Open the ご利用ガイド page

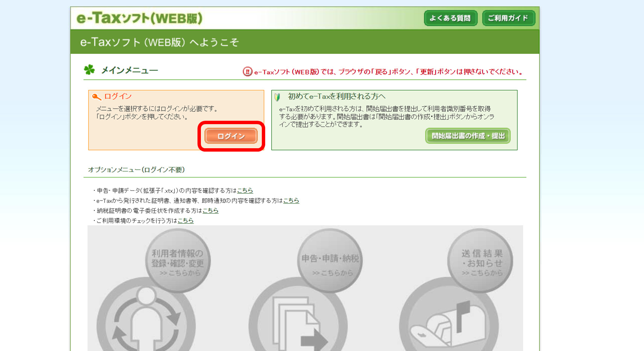[x=508, y=18]
